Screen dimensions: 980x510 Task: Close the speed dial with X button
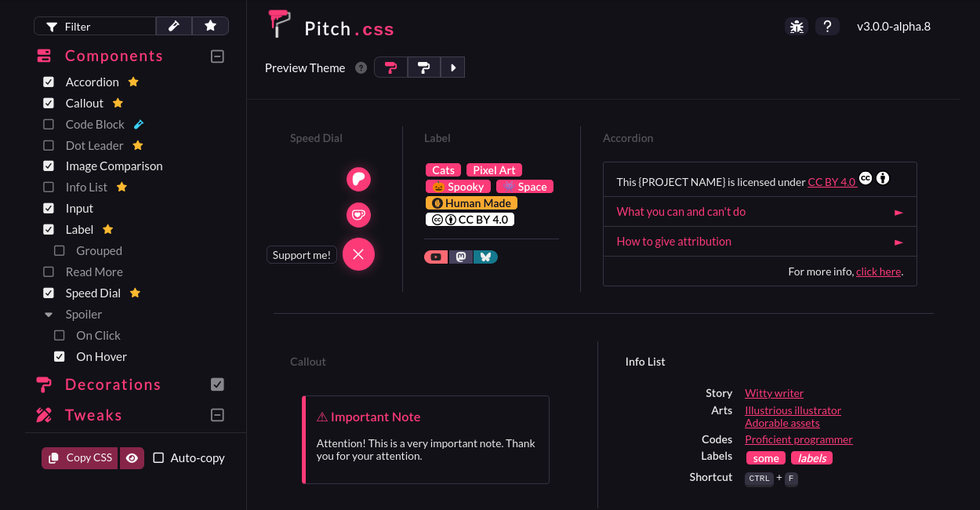(x=358, y=254)
